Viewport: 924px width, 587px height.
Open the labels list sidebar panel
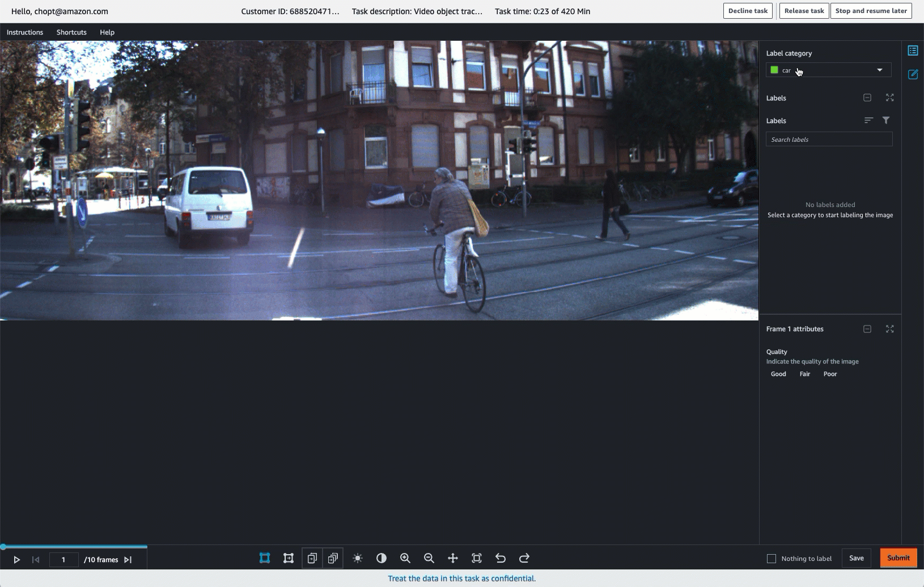[913, 50]
